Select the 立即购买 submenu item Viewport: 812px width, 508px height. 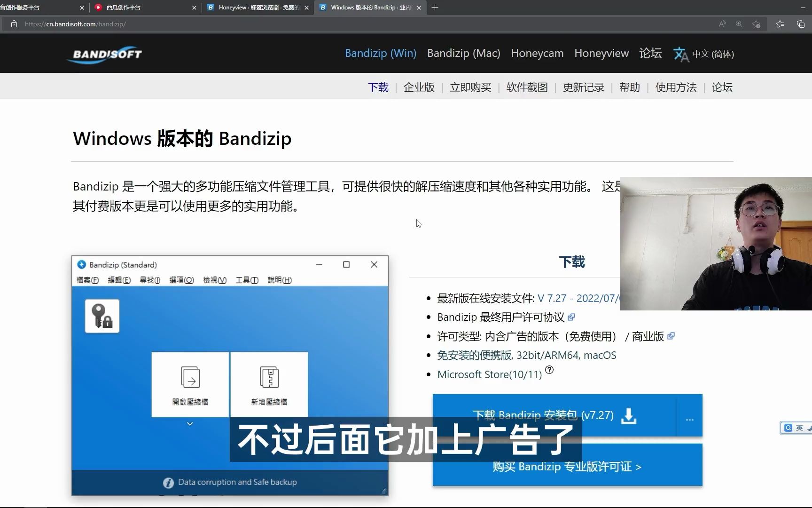(470, 87)
